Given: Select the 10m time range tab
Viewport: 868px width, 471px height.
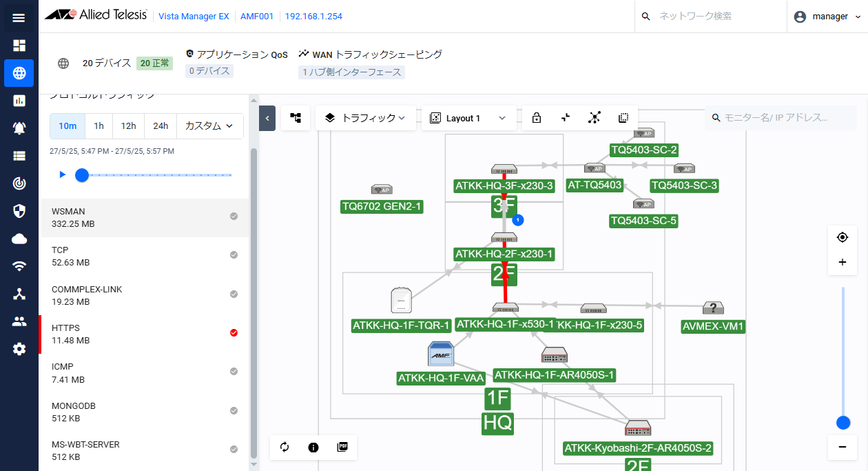Looking at the screenshot, I should [x=68, y=126].
